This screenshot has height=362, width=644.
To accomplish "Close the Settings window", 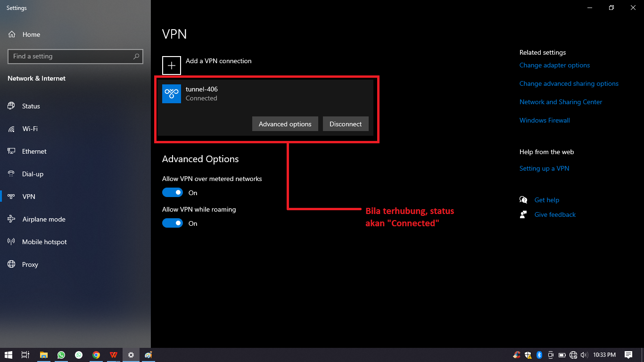I will pos(633,8).
